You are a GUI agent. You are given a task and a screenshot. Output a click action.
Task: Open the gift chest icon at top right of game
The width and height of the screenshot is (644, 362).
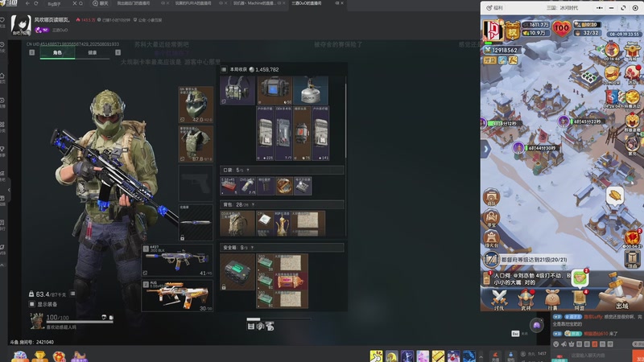point(632,51)
